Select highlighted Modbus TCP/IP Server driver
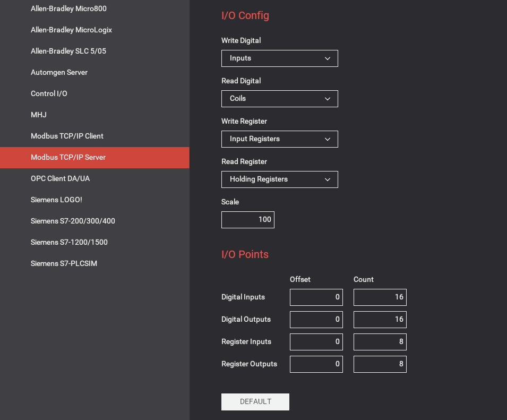 pyautogui.click(x=94, y=158)
